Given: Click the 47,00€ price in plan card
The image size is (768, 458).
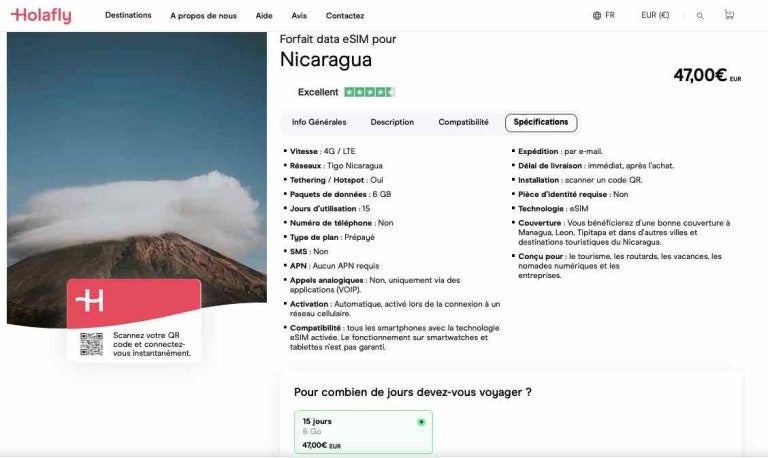Looking at the screenshot, I should (x=321, y=445).
